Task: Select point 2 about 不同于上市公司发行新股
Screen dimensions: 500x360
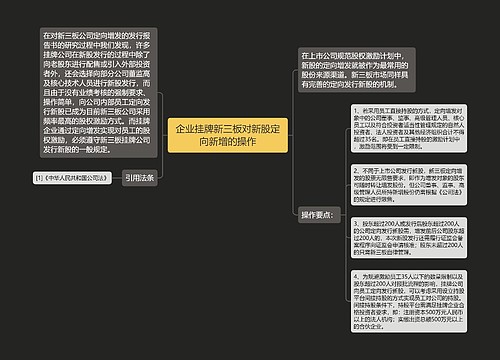Action: [409, 185]
